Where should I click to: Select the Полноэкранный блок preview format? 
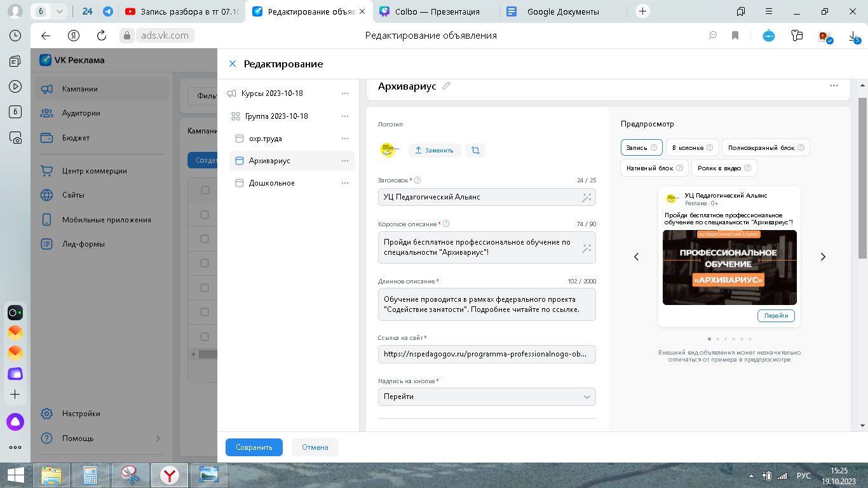coord(765,147)
